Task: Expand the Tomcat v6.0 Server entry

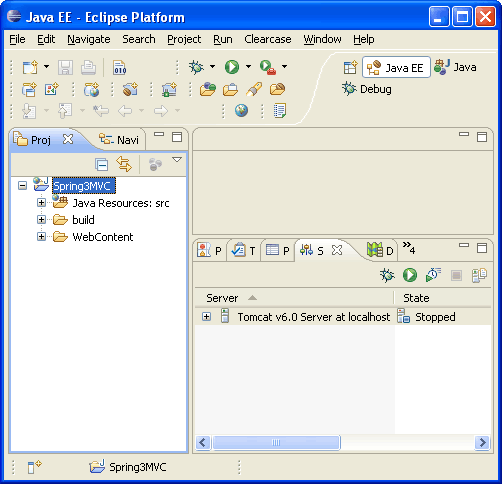Action: click(x=206, y=316)
